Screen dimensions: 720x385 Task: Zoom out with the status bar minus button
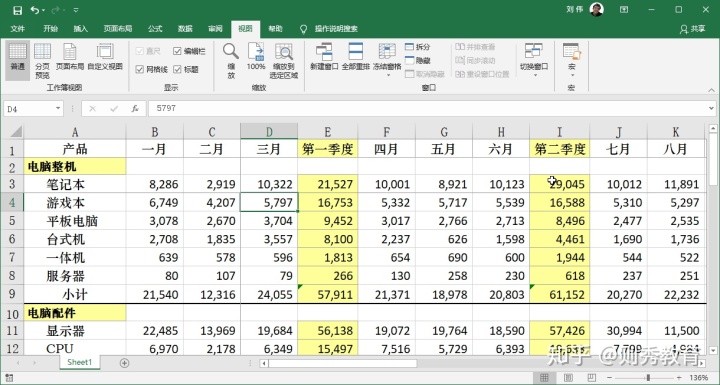(610, 378)
